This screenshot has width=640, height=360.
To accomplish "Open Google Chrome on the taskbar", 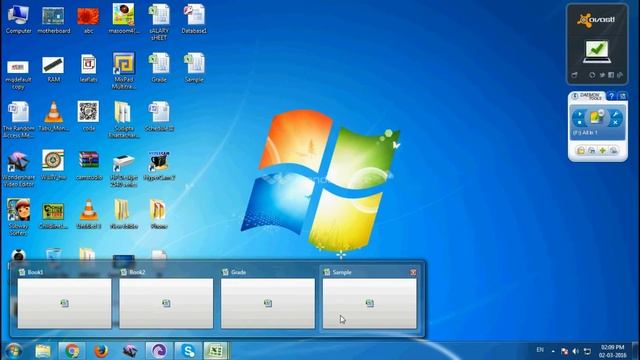I will coord(72,351).
